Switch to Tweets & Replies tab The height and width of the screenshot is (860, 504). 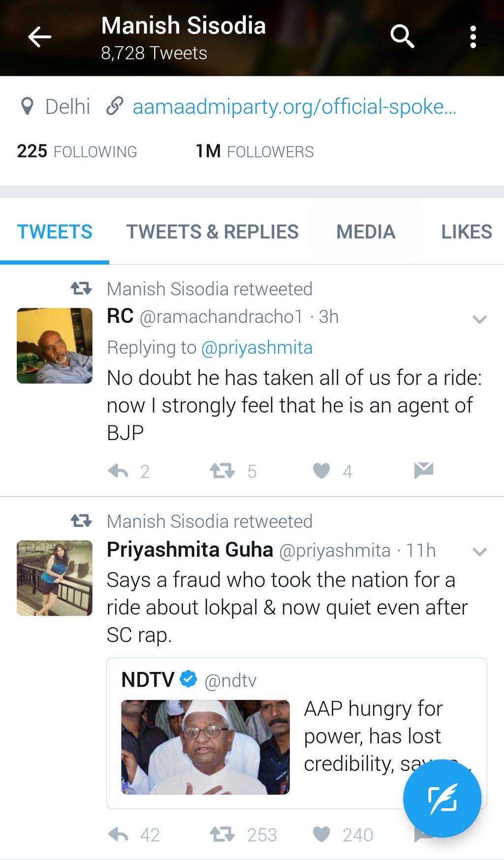213,231
